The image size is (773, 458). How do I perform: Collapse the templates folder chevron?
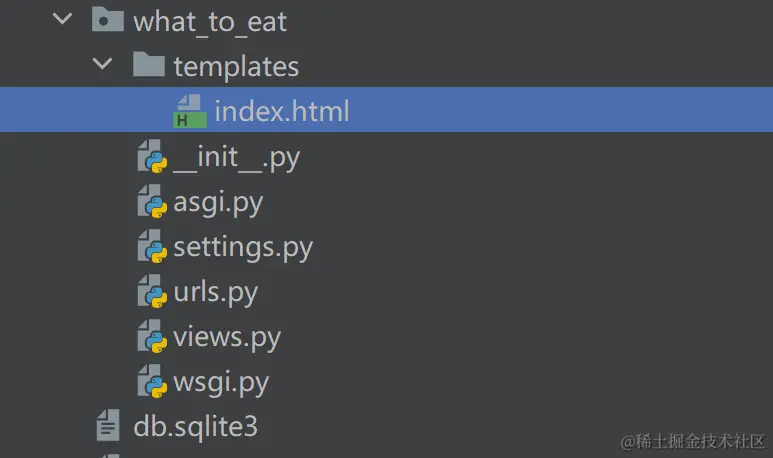point(103,64)
